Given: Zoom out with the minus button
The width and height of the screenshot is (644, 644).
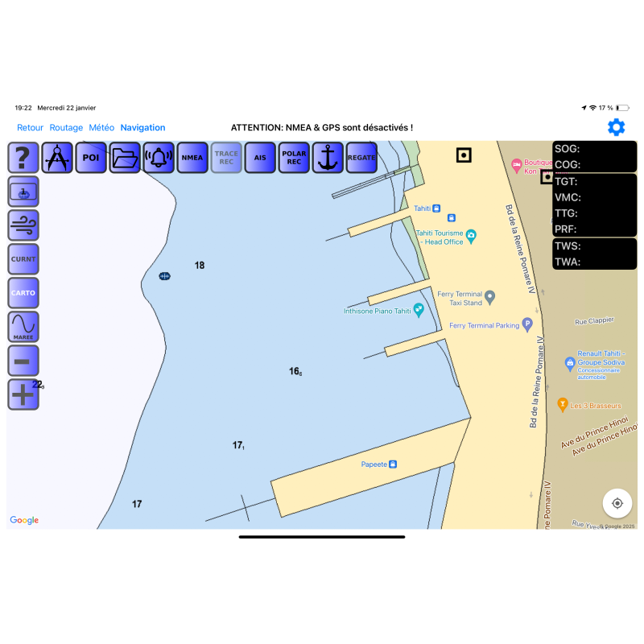Looking at the screenshot, I should coord(23,361).
